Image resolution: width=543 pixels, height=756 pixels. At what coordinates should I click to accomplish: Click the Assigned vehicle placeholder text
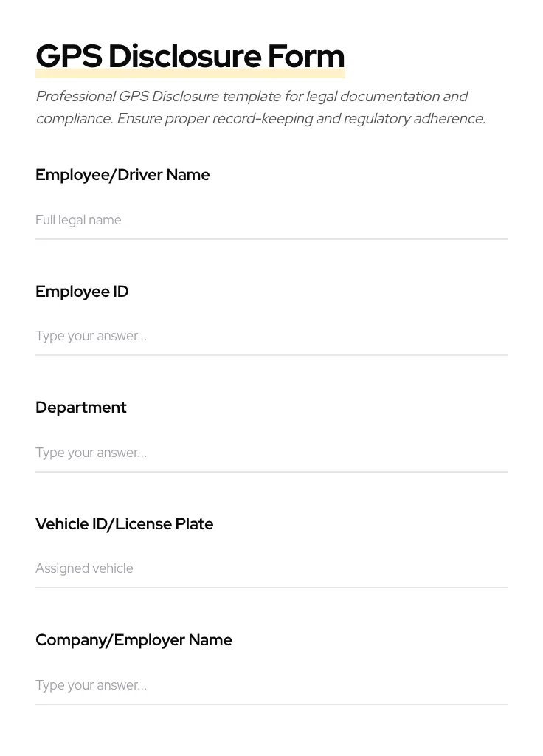tap(84, 568)
